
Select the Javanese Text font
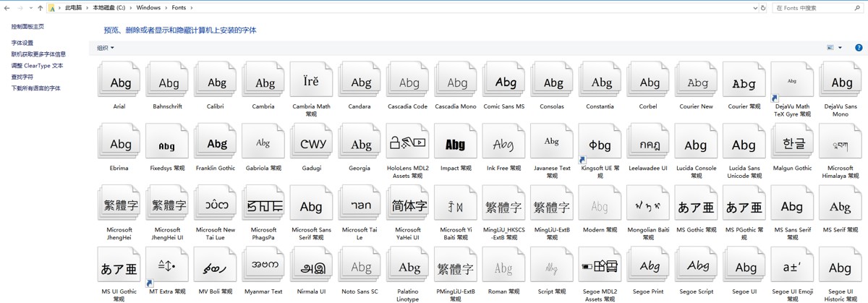tap(552, 142)
